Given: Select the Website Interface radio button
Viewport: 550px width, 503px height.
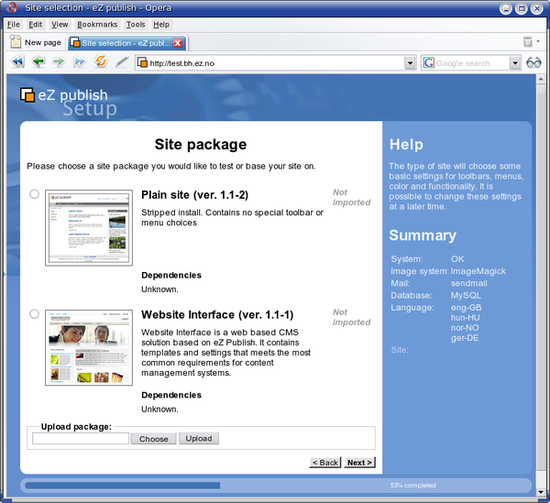Looking at the screenshot, I should [34, 314].
